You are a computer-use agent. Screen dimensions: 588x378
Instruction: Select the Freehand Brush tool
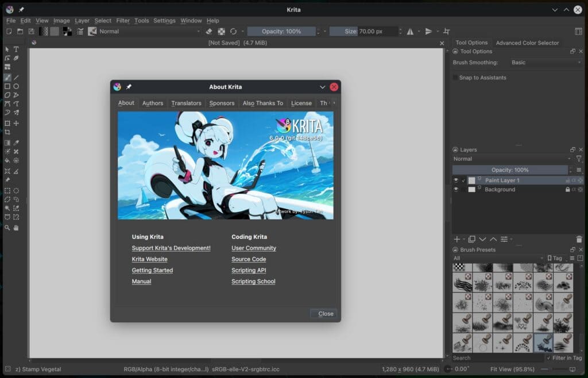(7, 77)
